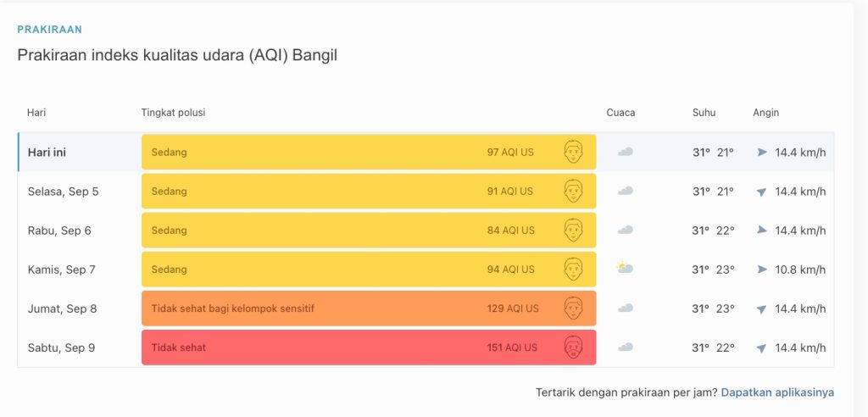
Task: Click the partly sunny weather icon for Kamis
Action: [x=625, y=268]
